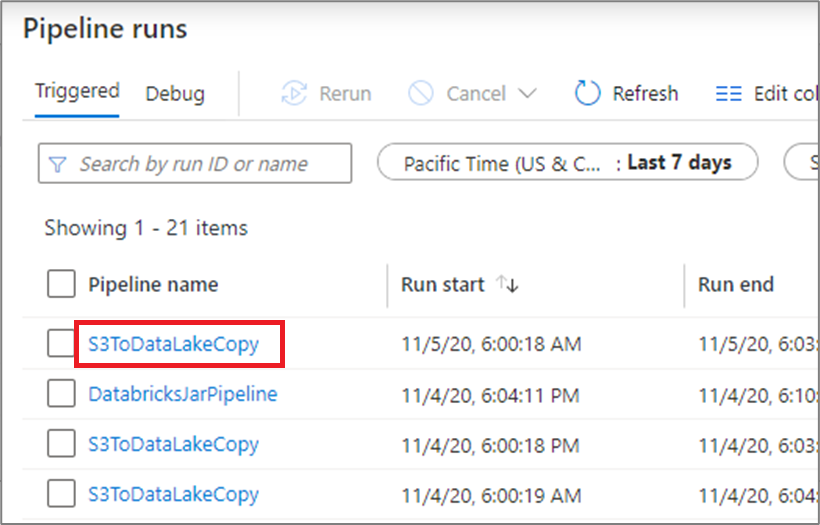Screen dimensions: 820x525
Task: Toggle the select-all checkbox in header
Action: click(61, 285)
